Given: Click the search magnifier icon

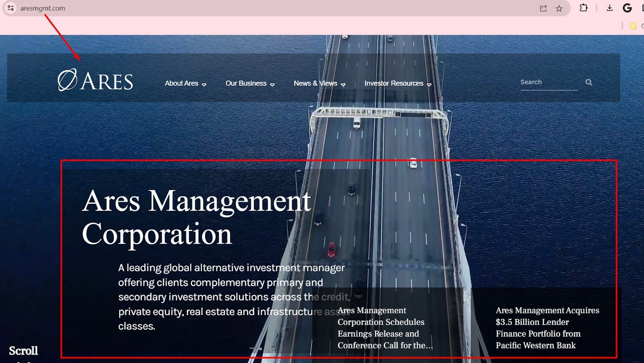Looking at the screenshot, I should click(x=589, y=82).
